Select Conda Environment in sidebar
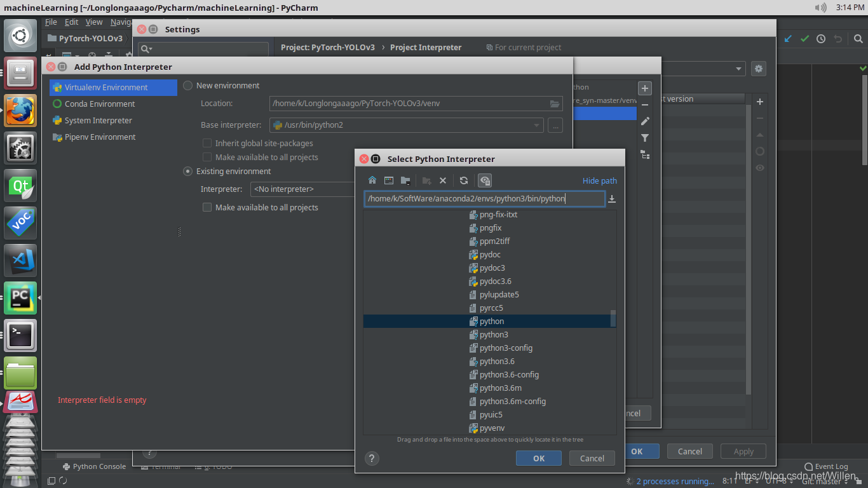The image size is (868, 488). pos(113,104)
